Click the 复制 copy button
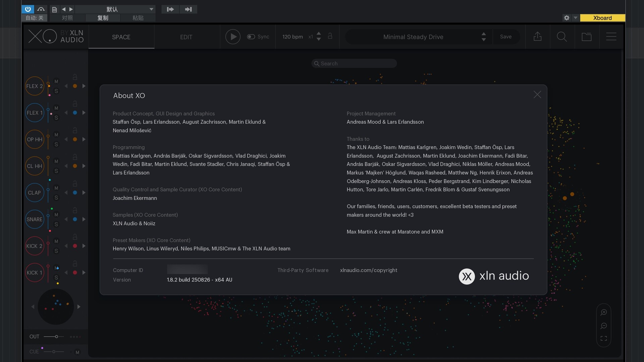 [103, 18]
